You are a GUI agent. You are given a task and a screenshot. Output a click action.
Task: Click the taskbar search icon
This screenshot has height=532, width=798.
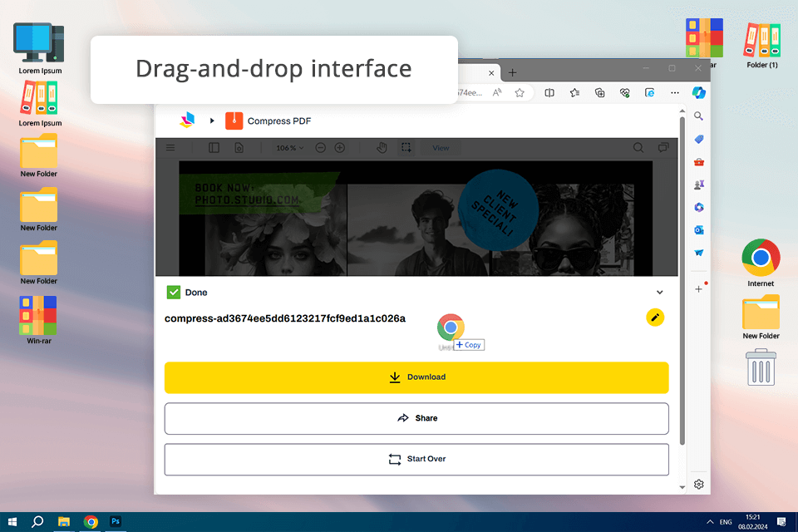(37, 522)
